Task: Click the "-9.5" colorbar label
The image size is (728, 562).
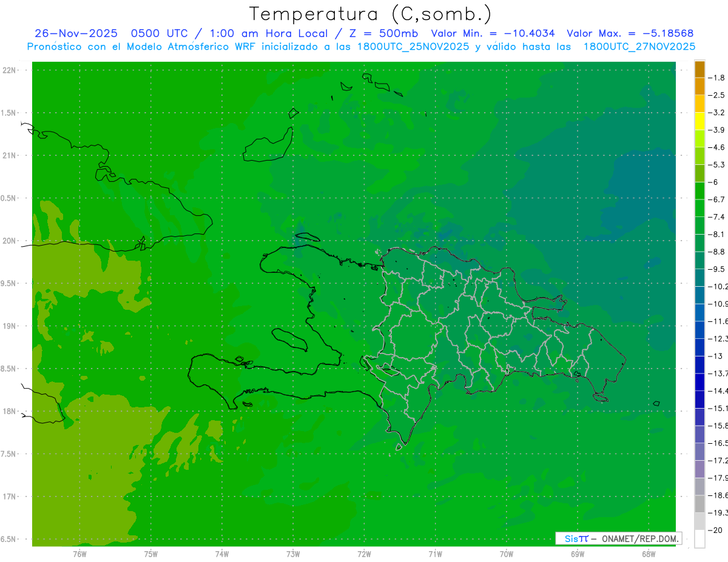Action: 716,269
